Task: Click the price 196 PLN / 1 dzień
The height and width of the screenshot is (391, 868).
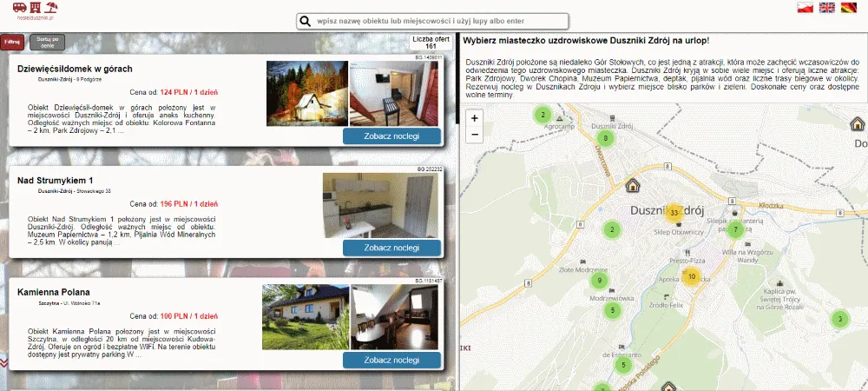Action: coord(188,204)
